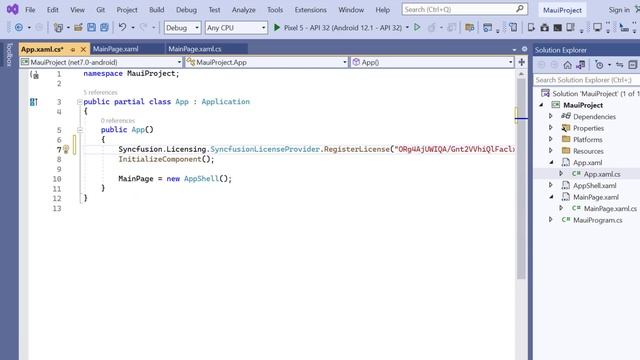
Task: Expand the Platforms folder node
Action: [551, 139]
